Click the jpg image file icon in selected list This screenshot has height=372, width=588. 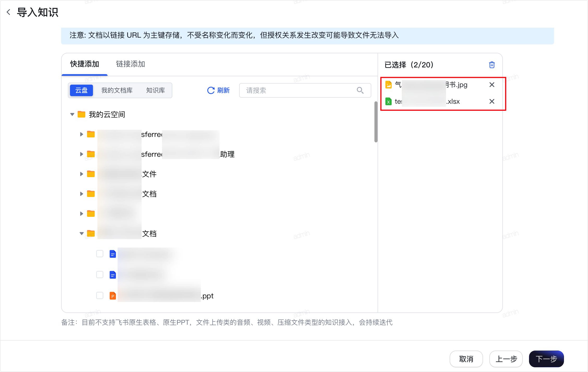tap(389, 85)
